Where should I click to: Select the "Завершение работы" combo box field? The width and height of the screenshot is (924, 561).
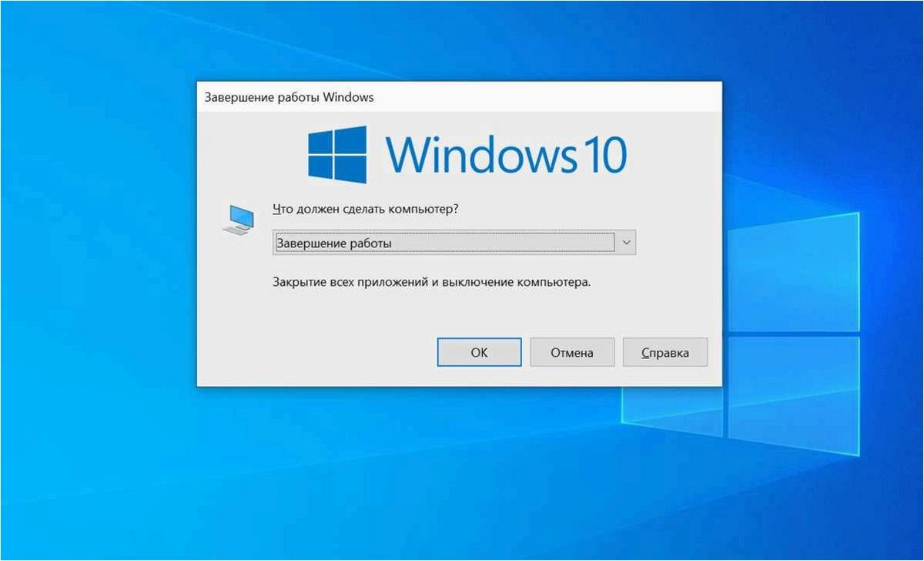454,244
